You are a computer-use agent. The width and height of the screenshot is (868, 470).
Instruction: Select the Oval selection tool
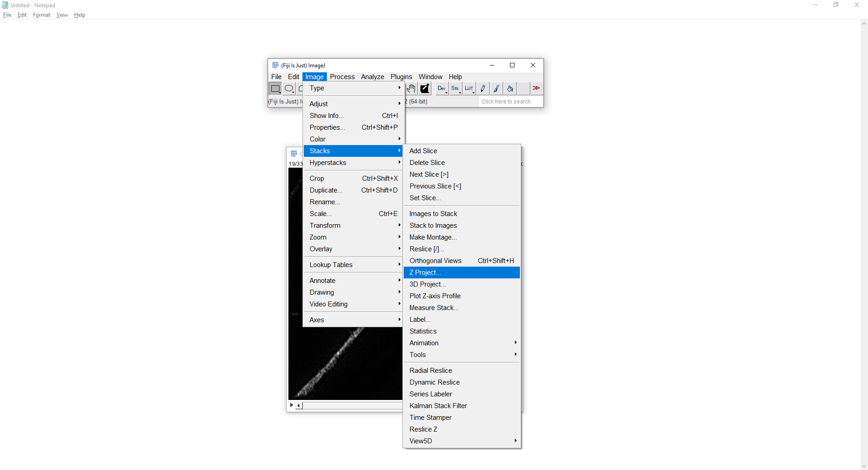(289, 89)
